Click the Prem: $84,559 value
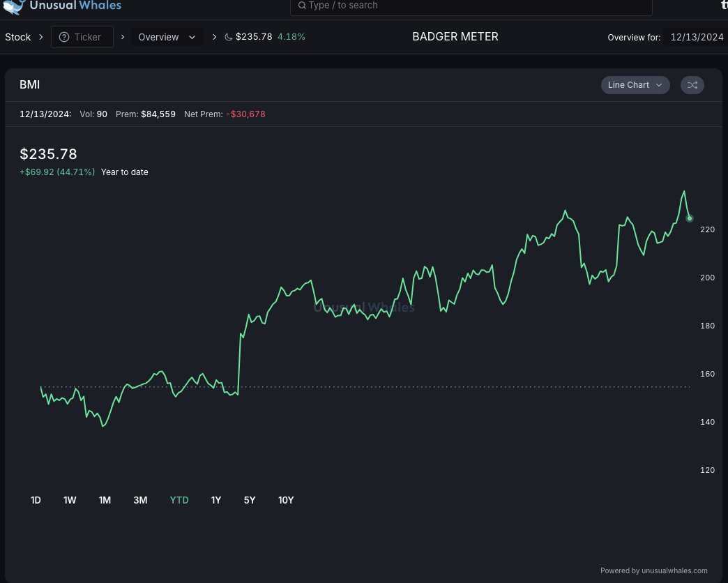The width and height of the screenshot is (728, 583). tap(145, 114)
